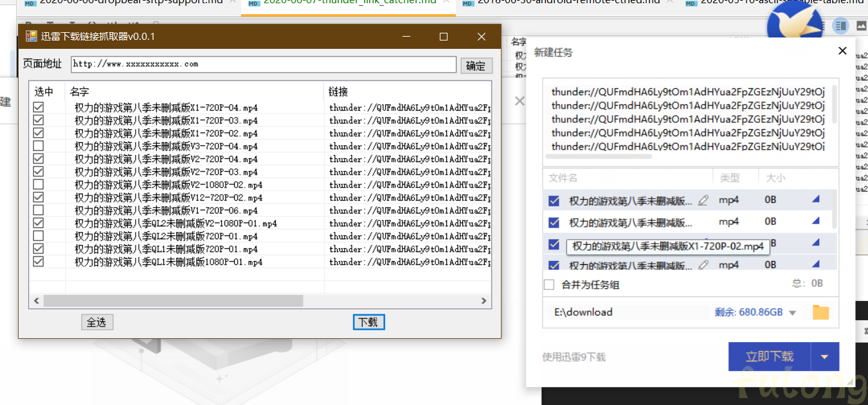Uncheck X1-720P-03.mp4 row checkbox
This screenshot has height=405, width=868.
click(39, 120)
